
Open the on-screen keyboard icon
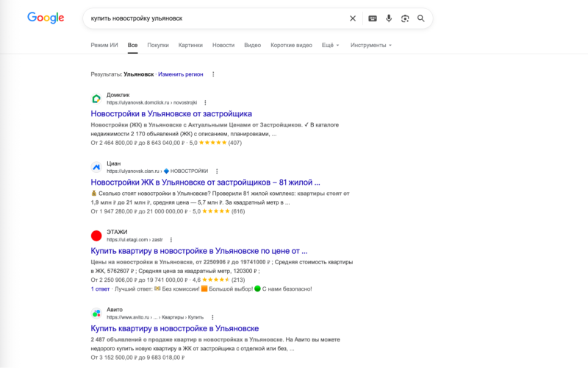click(x=373, y=18)
